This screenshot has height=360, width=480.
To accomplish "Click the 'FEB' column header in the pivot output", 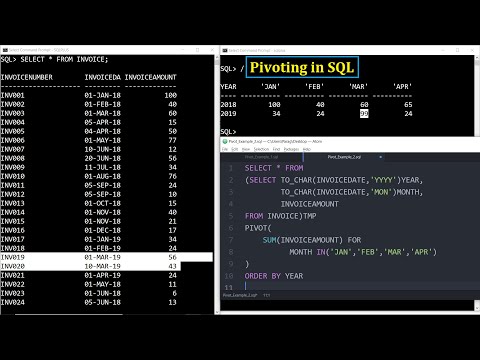I will tap(314, 87).
